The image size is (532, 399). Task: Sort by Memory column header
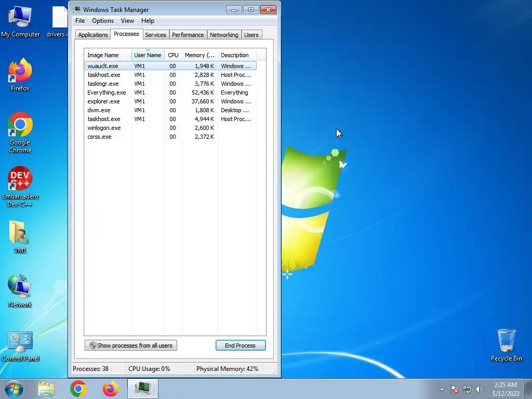[199, 55]
